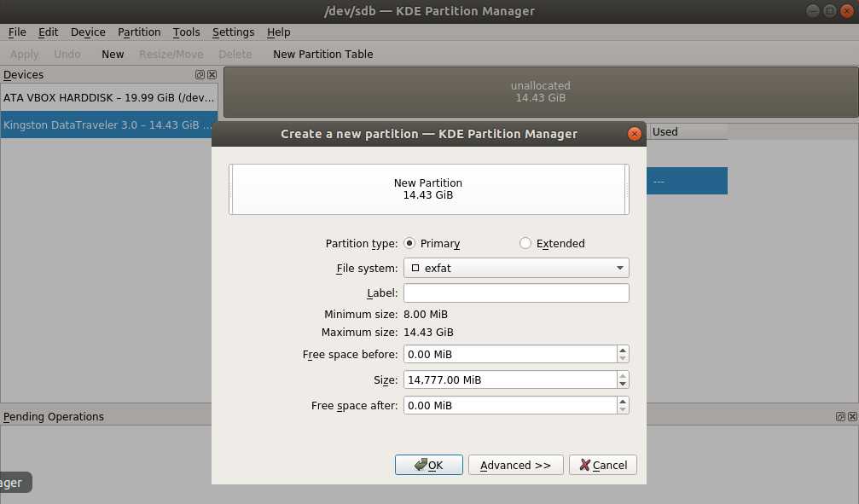Close the Pending Operations panel
859x504 pixels.
851,417
